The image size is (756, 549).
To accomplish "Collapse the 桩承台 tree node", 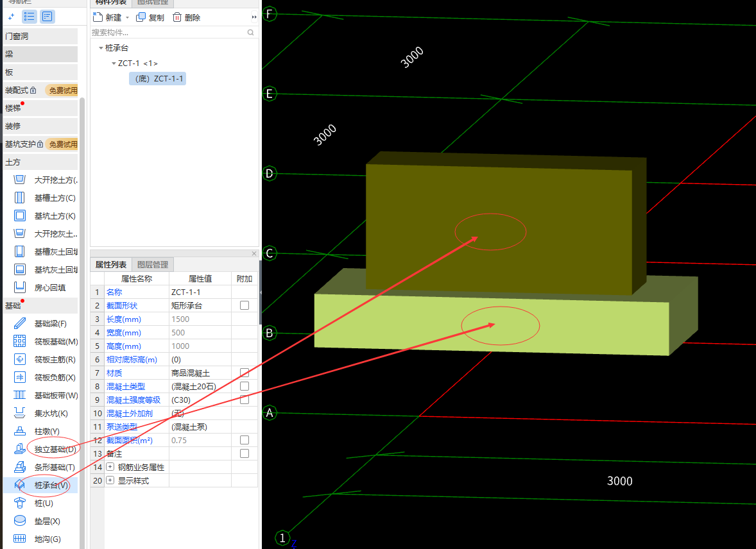I will tap(101, 47).
